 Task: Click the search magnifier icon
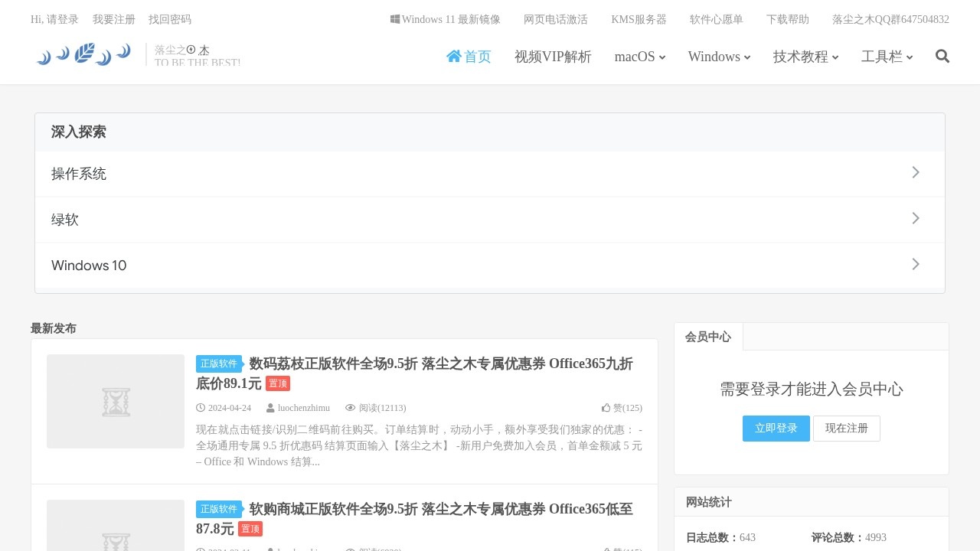(x=942, y=56)
